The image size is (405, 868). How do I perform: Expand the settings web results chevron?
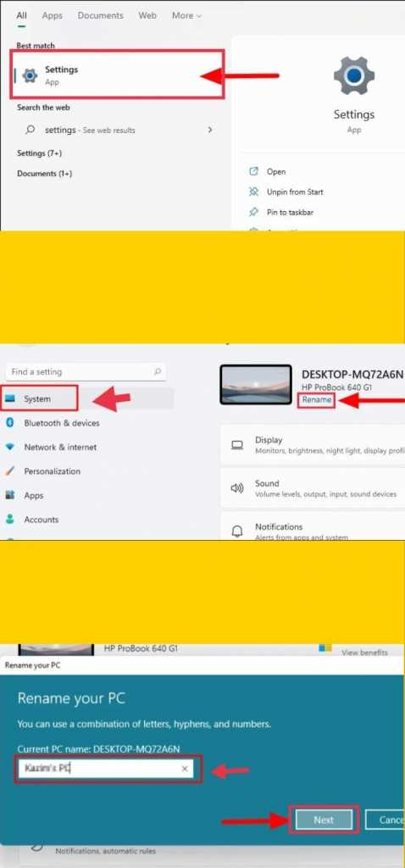click(x=209, y=130)
